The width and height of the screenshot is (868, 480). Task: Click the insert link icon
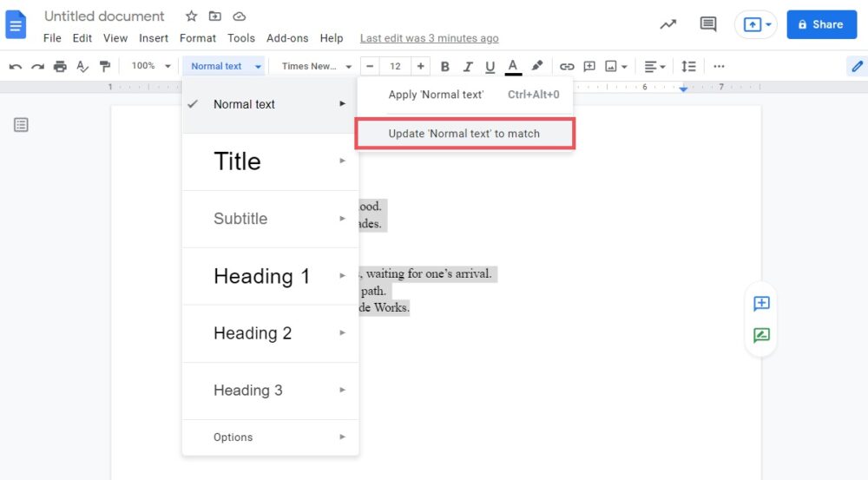(567, 66)
